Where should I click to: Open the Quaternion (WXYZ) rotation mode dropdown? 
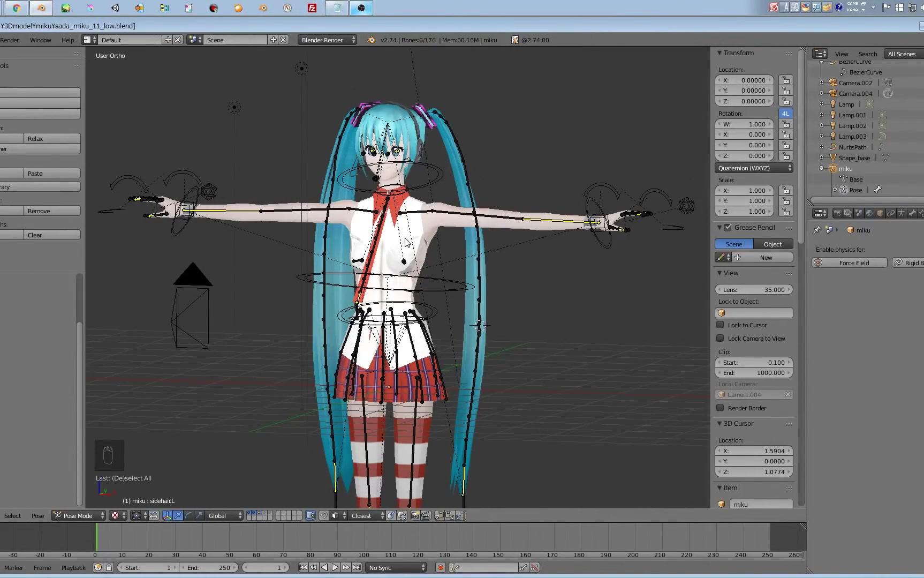pos(754,168)
